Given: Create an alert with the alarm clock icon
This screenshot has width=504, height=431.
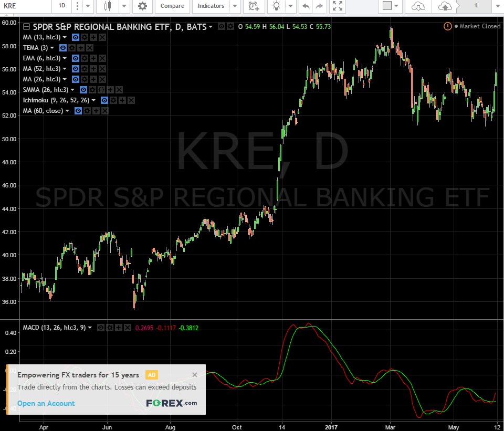Looking at the screenshot, I should 254,6.
